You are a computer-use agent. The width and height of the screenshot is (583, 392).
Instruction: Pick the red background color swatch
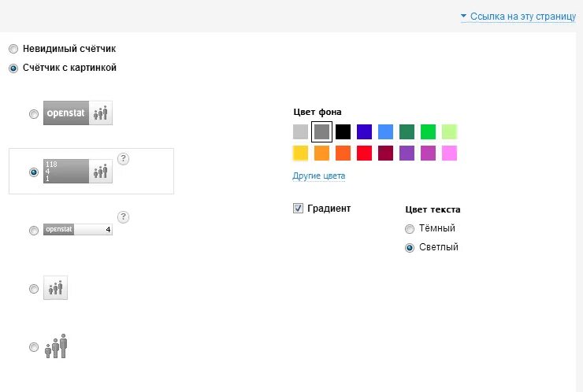364,153
